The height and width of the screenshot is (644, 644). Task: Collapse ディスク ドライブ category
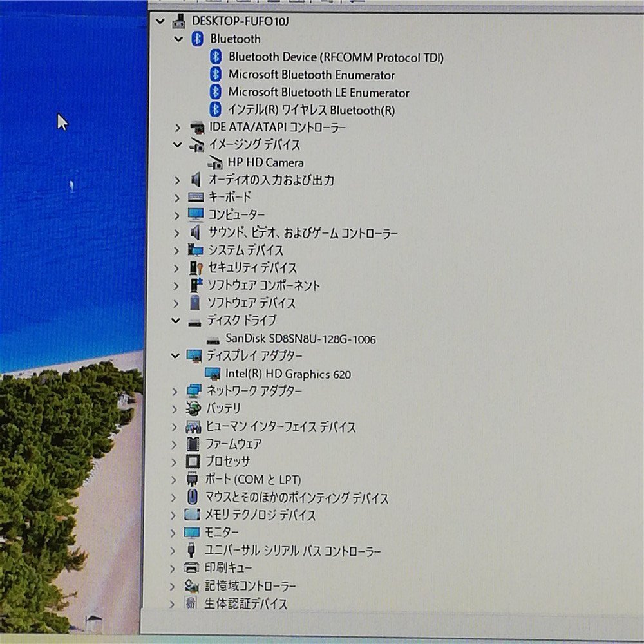pyautogui.click(x=176, y=320)
